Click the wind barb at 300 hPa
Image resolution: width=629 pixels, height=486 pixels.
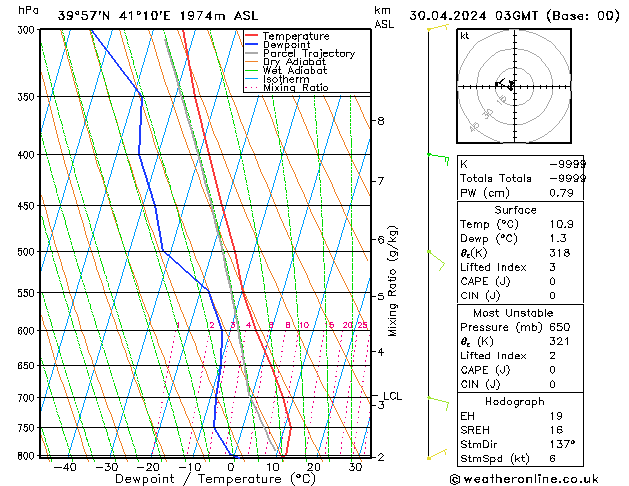tap(438, 27)
